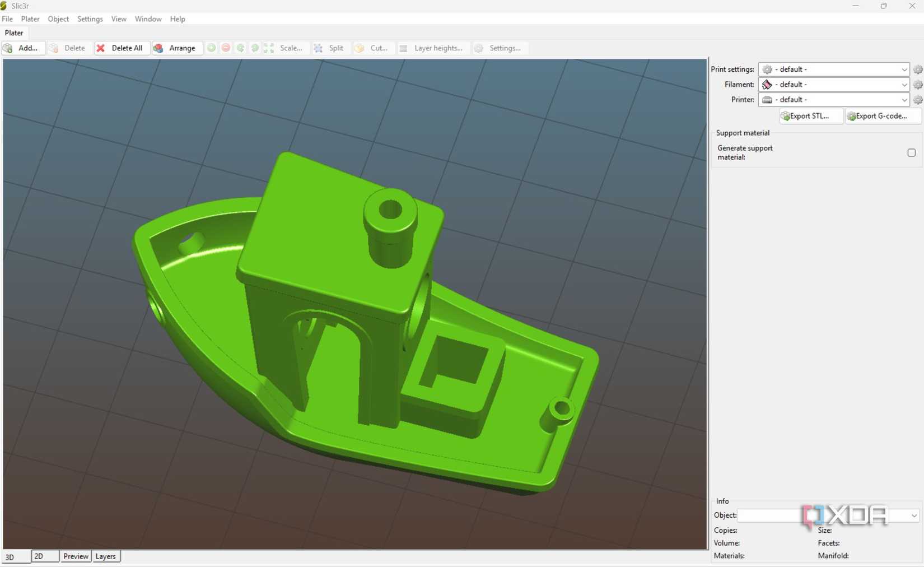Image resolution: width=924 pixels, height=567 pixels.
Task: Click the Fewer copies red minus icon
Action: click(x=226, y=48)
